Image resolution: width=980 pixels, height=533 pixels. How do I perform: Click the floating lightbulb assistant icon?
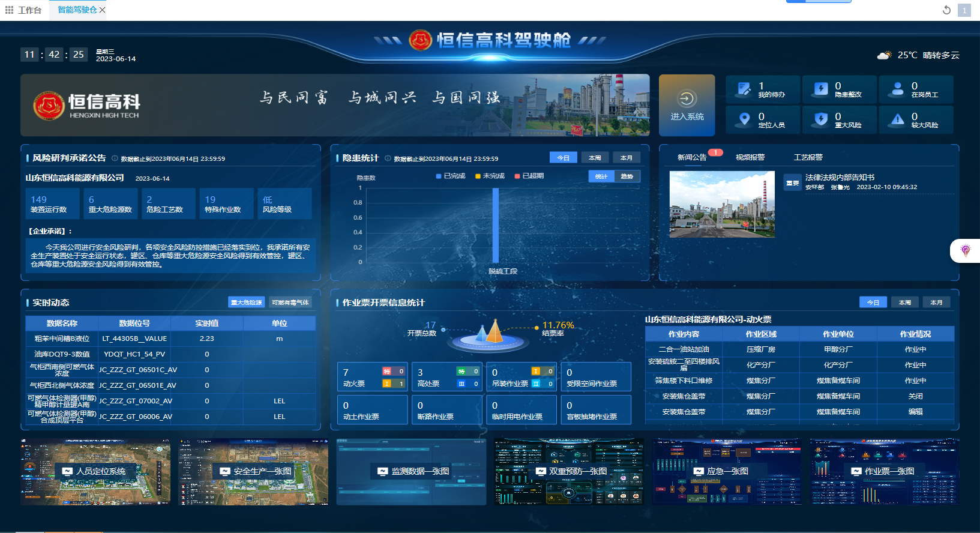pos(965,250)
